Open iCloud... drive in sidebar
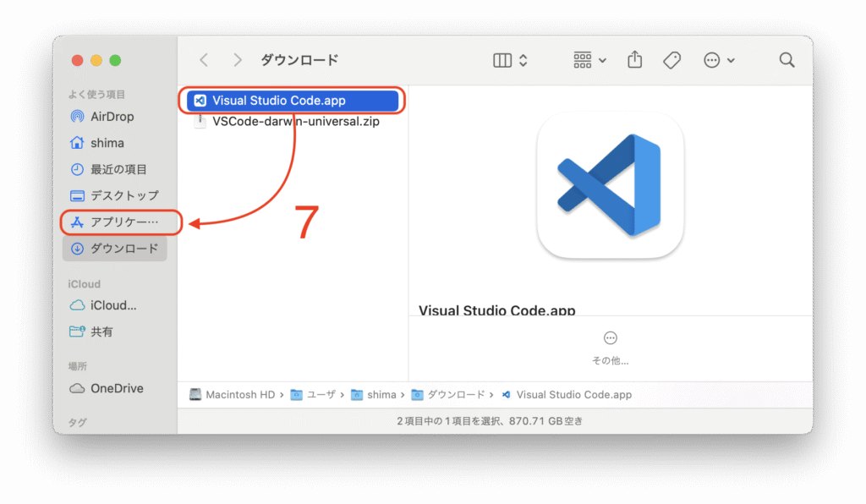 115,305
